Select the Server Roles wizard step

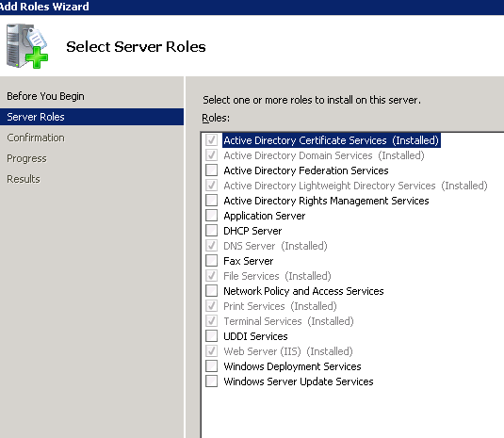point(91,117)
